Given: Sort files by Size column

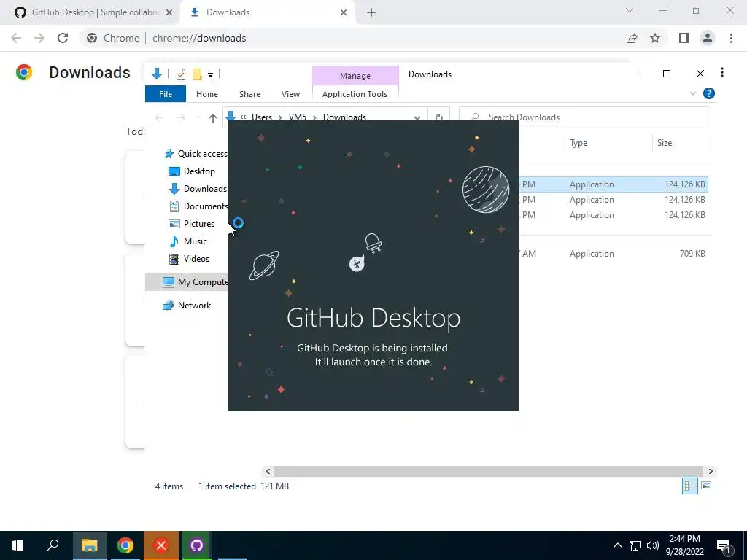Looking at the screenshot, I should tap(681, 143).
